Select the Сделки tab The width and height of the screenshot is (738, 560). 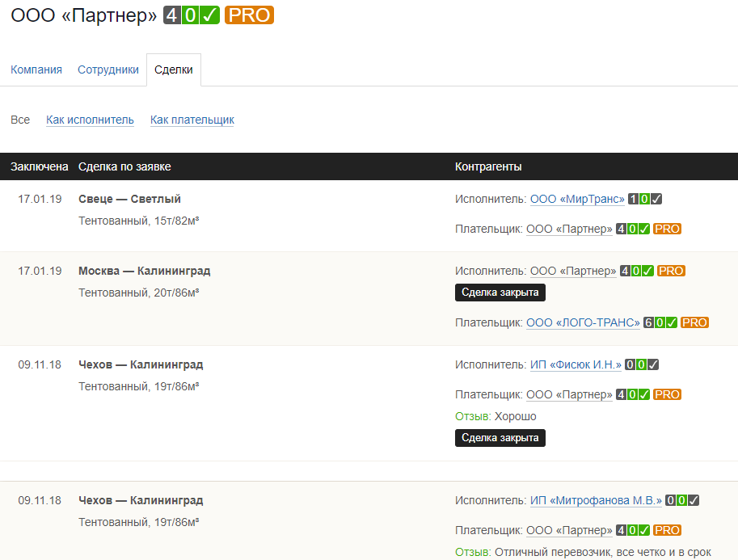pos(174,69)
